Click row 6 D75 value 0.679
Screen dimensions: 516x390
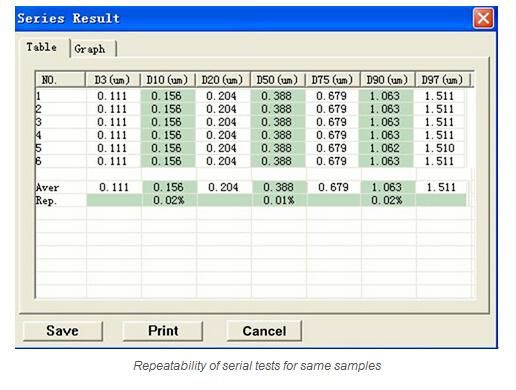pos(332,161)
